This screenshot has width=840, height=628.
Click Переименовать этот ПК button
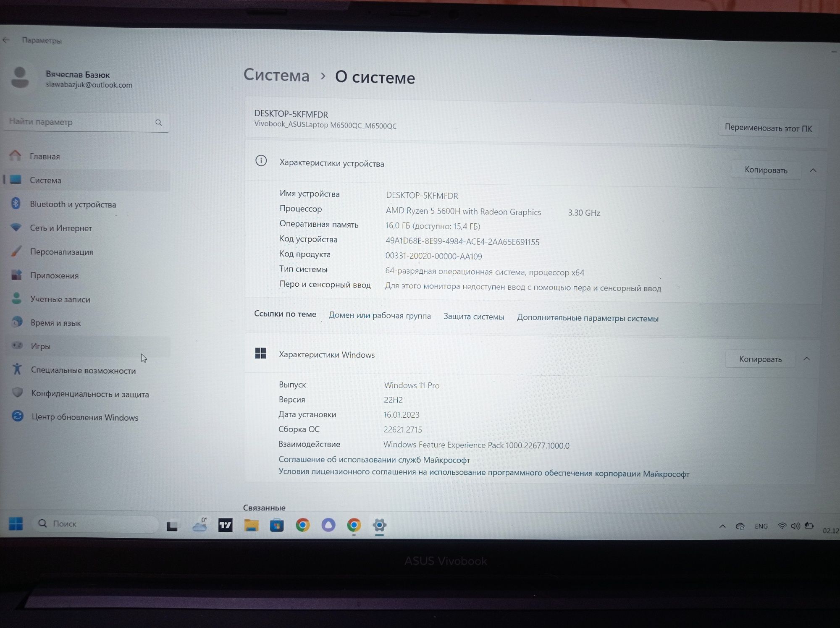click(768, 128)
